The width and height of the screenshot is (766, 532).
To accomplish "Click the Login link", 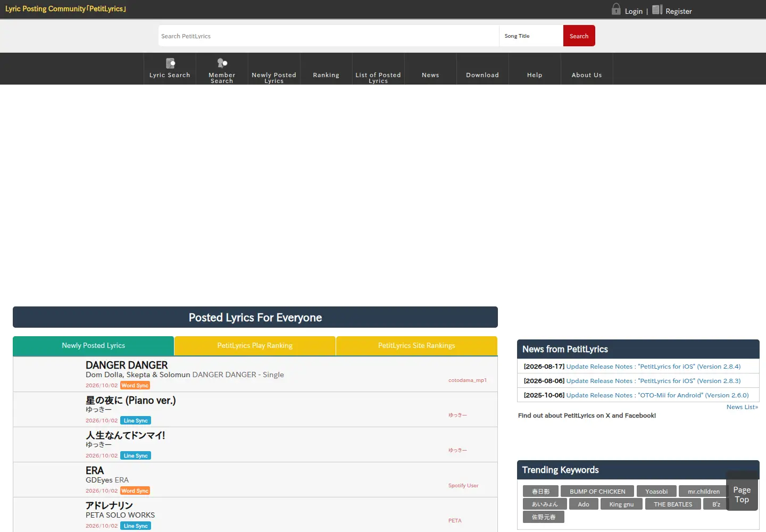I will point(634,11).
